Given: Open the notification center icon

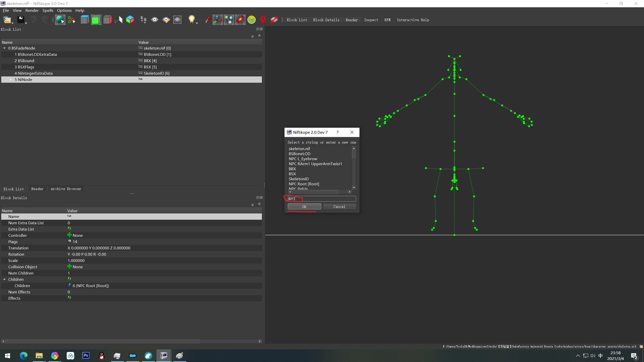Looking at the screenshot, I should (x=634, y=356).
